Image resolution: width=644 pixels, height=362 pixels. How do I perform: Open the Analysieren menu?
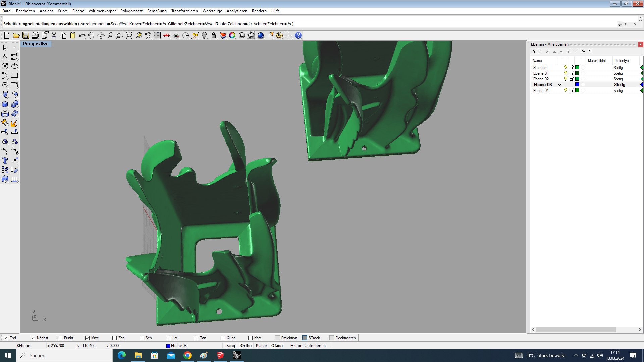pos(237,11)
